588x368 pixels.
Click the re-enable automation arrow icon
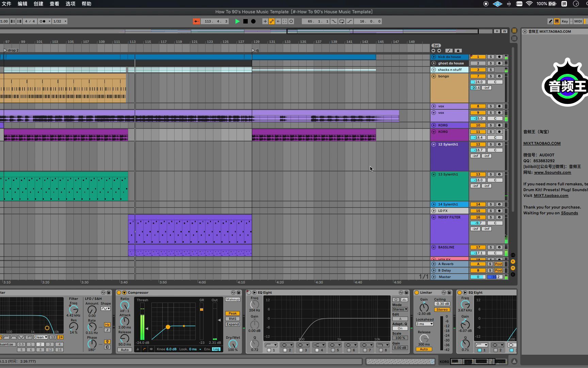(x=278, y=21)
